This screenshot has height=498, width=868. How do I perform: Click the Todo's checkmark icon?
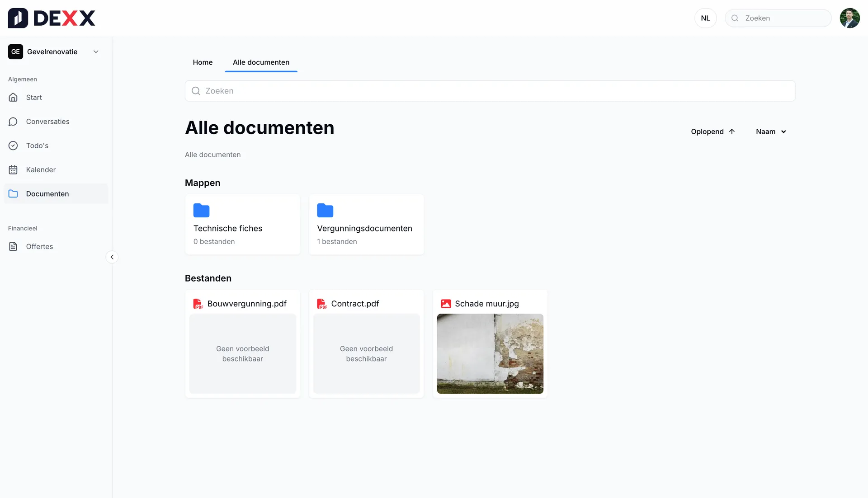tap(13, 146)
